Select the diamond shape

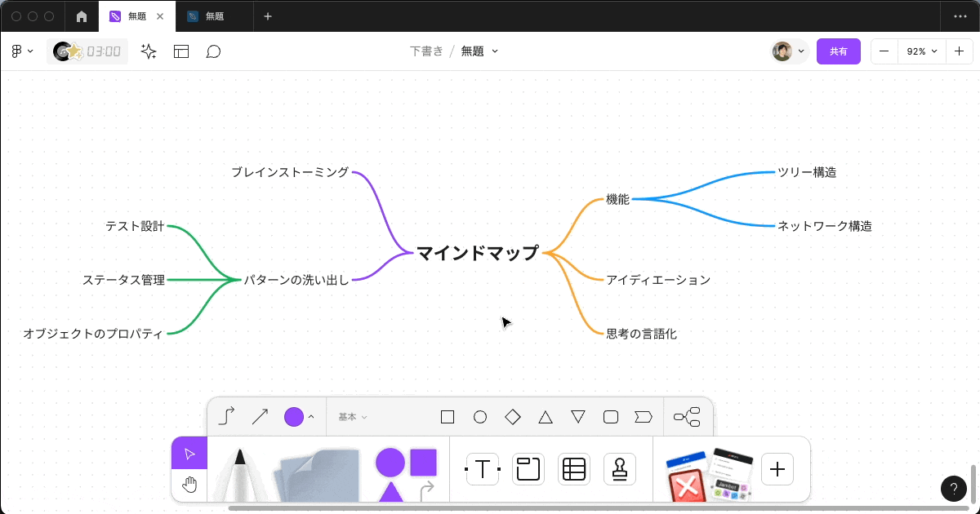[x=512, y=416]
